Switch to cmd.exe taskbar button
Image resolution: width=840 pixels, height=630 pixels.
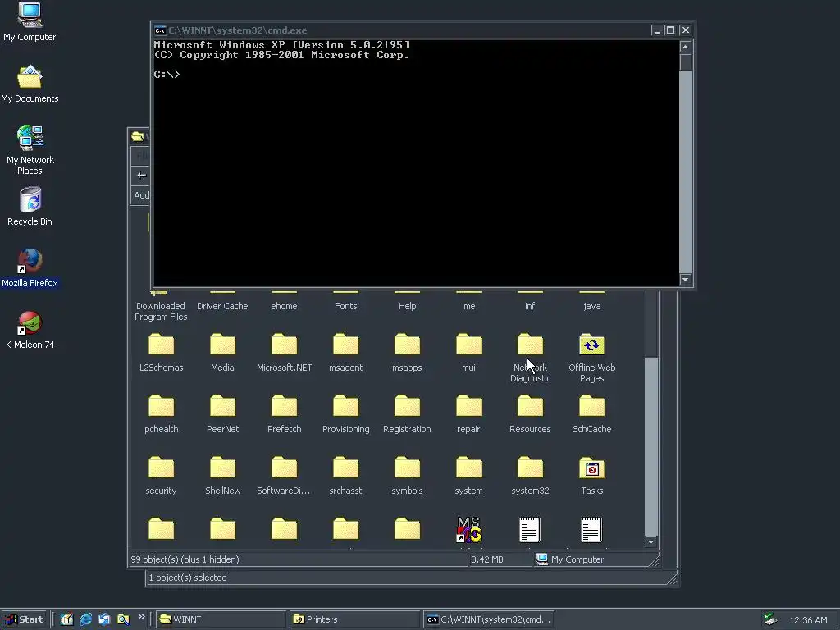click(488, 619)
